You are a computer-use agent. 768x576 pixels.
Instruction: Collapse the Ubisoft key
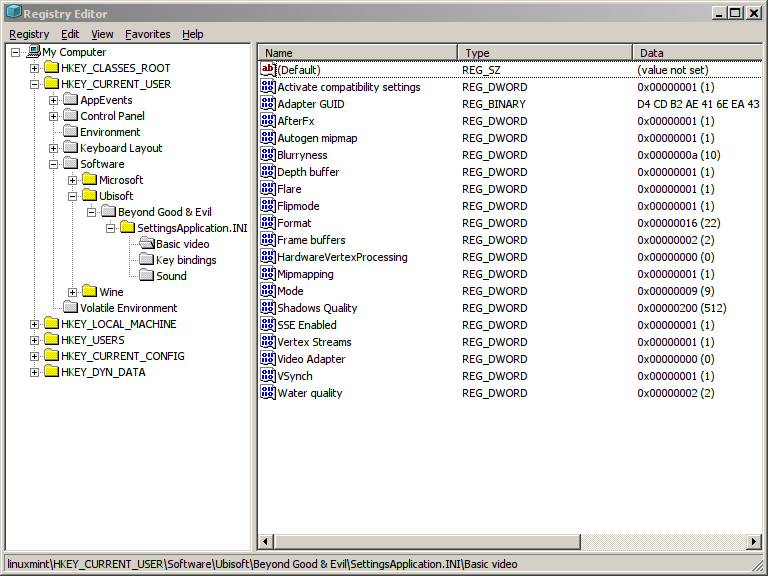point(72,196)
